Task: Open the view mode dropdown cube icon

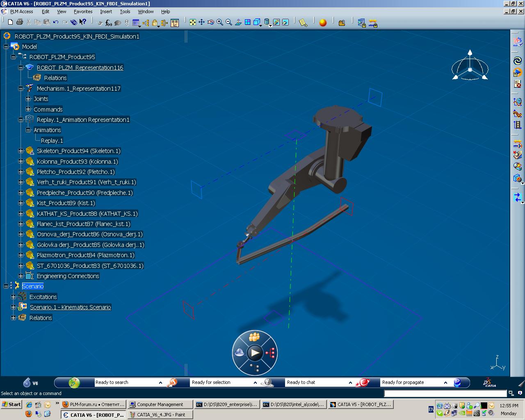Action: tap(258, 23)
